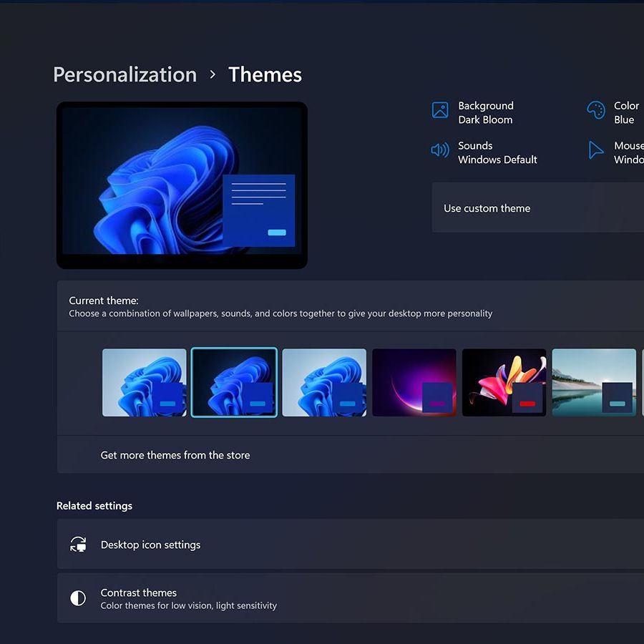Select the colorful flower theme thumbnail
644x644 pixels.
[x=504, y=381]
